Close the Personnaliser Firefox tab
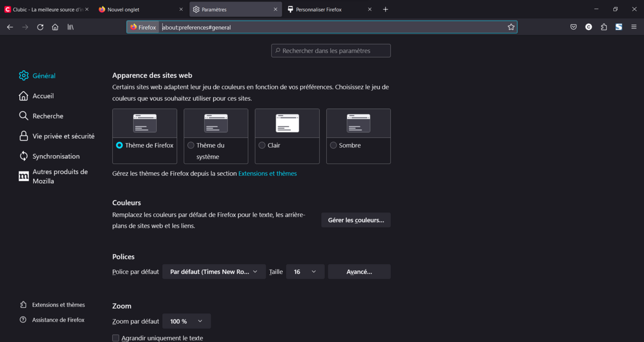 tap(369, 9)
